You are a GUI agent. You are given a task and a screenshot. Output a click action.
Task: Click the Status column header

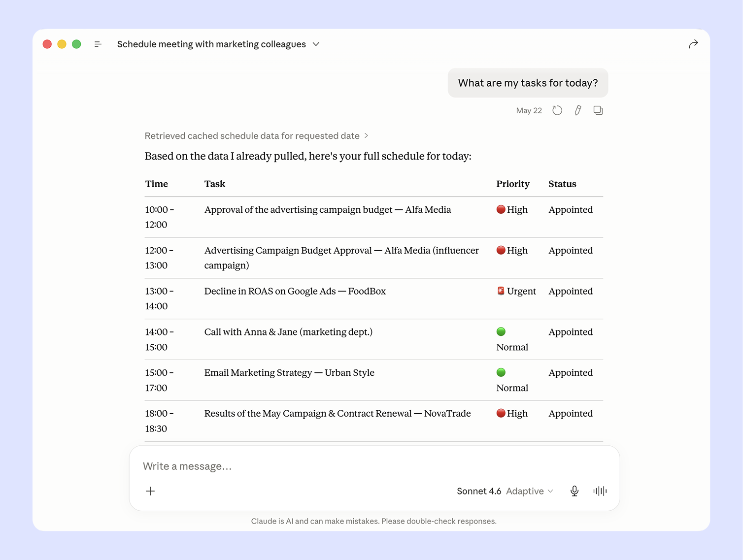[x=562, y=184]
